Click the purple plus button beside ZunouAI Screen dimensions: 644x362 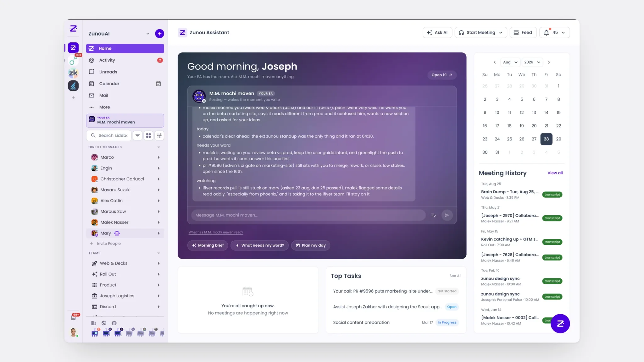coord(159,34)
